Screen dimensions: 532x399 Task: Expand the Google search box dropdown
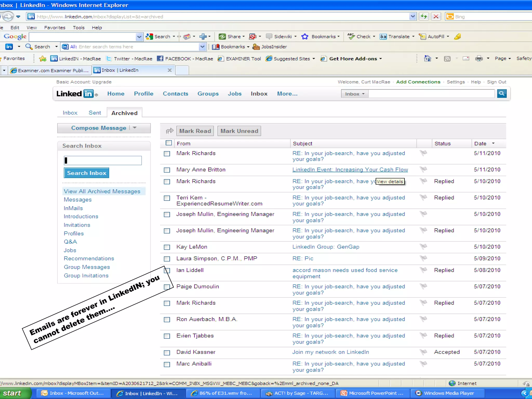point(139,37)
